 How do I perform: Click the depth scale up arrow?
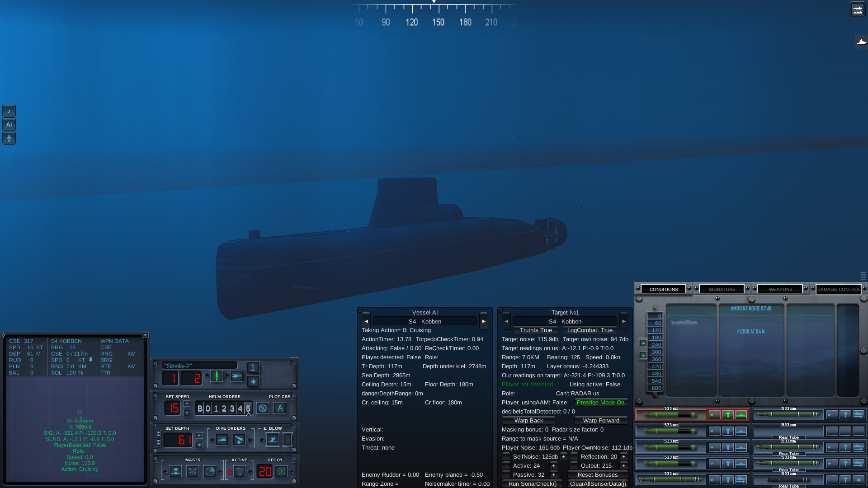point(643,343)
